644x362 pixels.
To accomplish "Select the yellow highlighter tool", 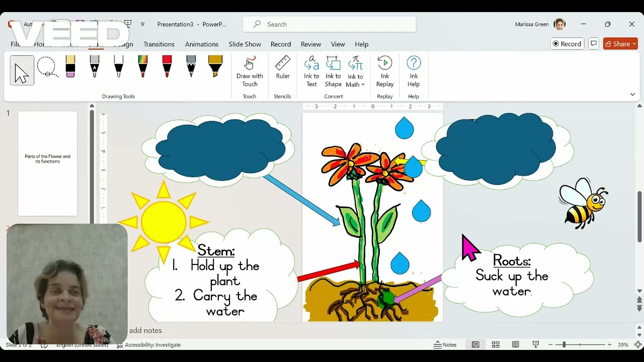I will [x=215, y=66].
